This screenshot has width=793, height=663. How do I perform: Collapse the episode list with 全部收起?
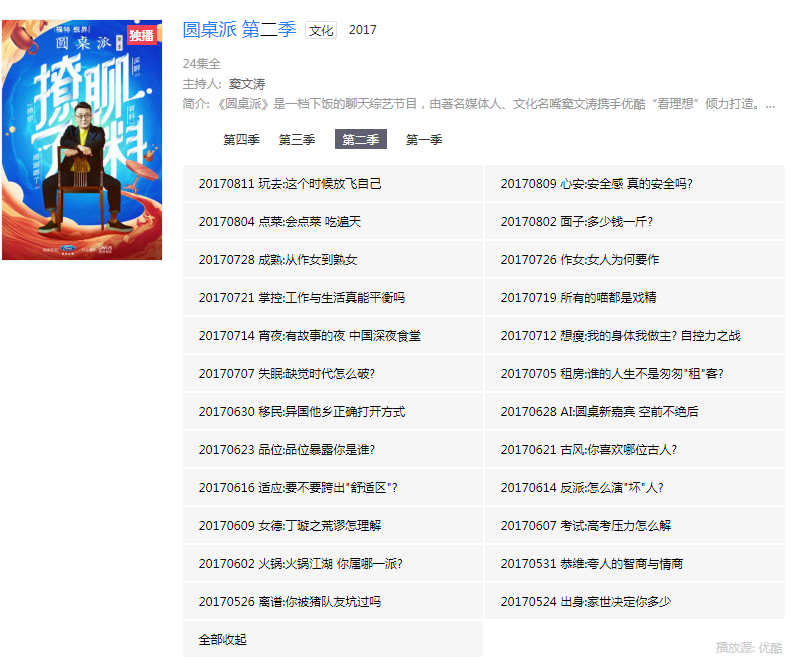click(x=333, y=640)
